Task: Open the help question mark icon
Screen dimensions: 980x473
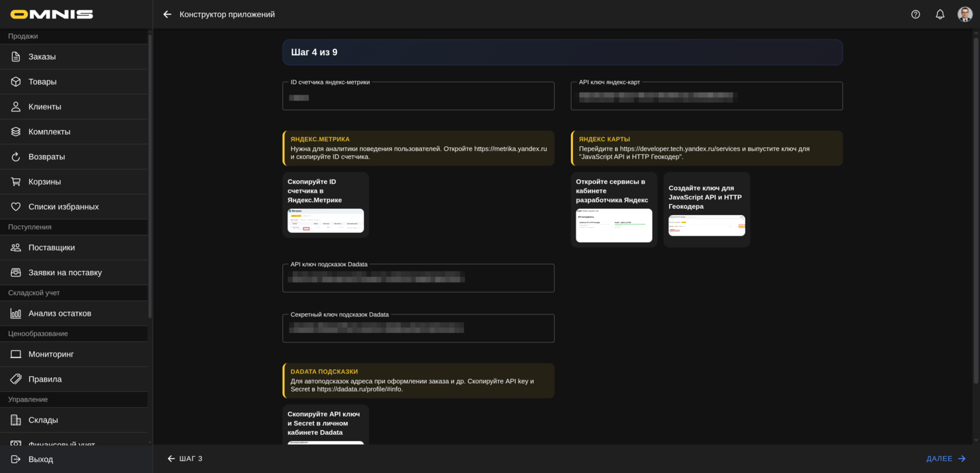Action: click(915, 14)
